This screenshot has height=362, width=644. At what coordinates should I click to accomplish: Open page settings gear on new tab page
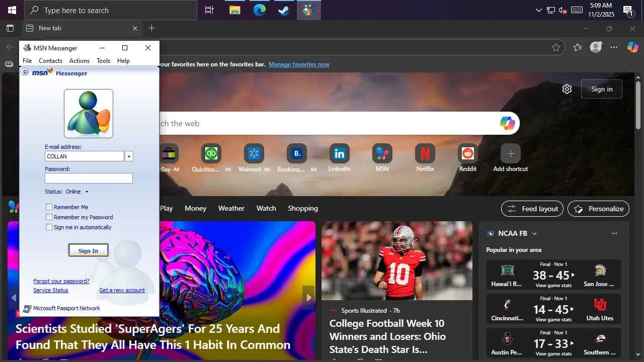pyautogui.click(x=567, y=89)
